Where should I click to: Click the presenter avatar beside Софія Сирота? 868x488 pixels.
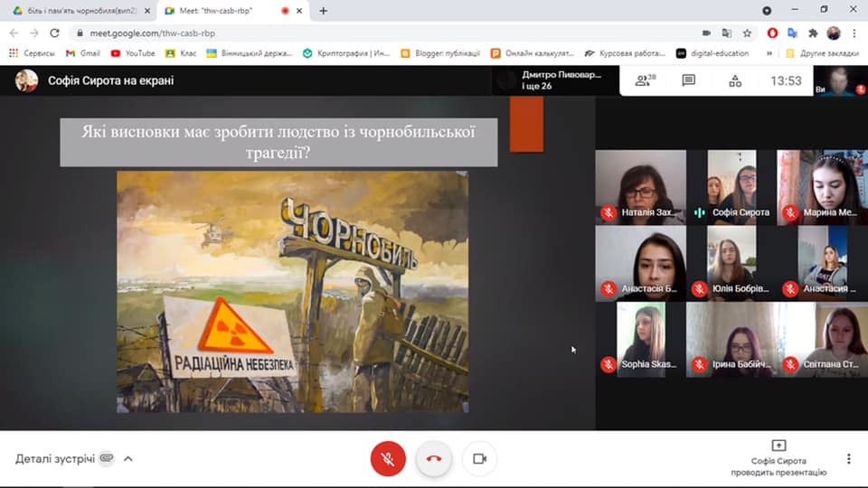(x=26, y=80)
